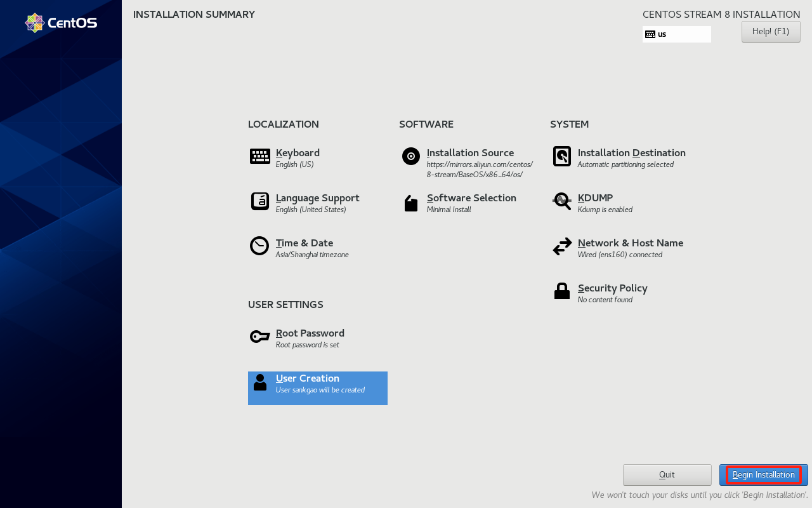This screenshot has width=812, height=508.
Task: Open the Installation Destination title link
Action: 631,153
